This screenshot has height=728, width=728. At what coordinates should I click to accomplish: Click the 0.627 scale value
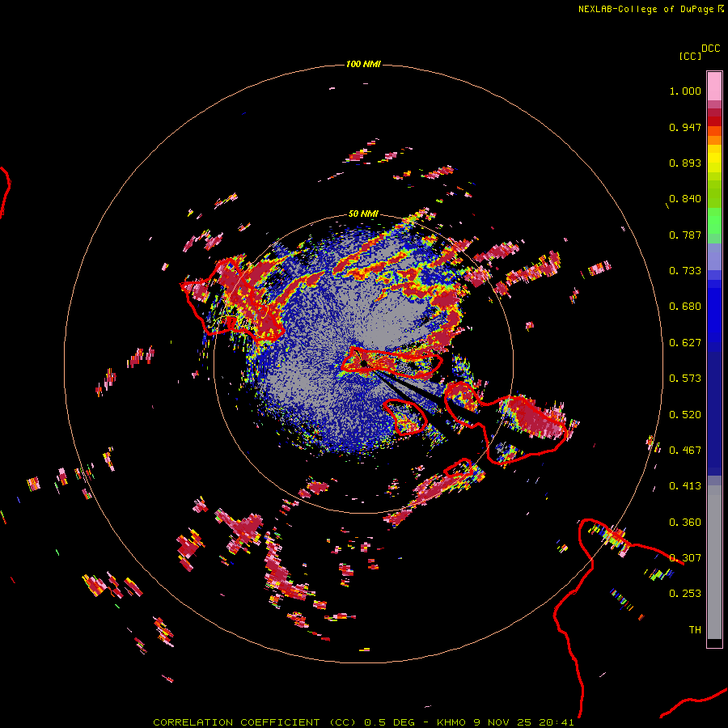(x=685, y=343)
